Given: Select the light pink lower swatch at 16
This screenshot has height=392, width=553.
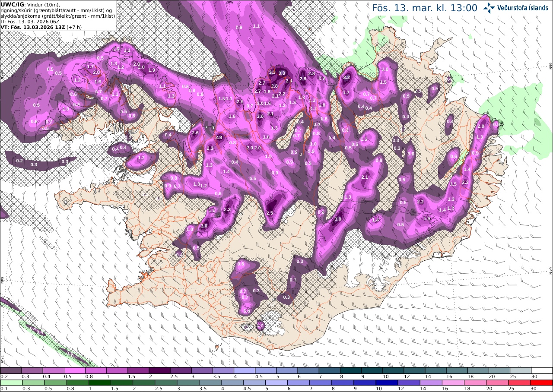Looking at the screenshot, I should (453, 383).
